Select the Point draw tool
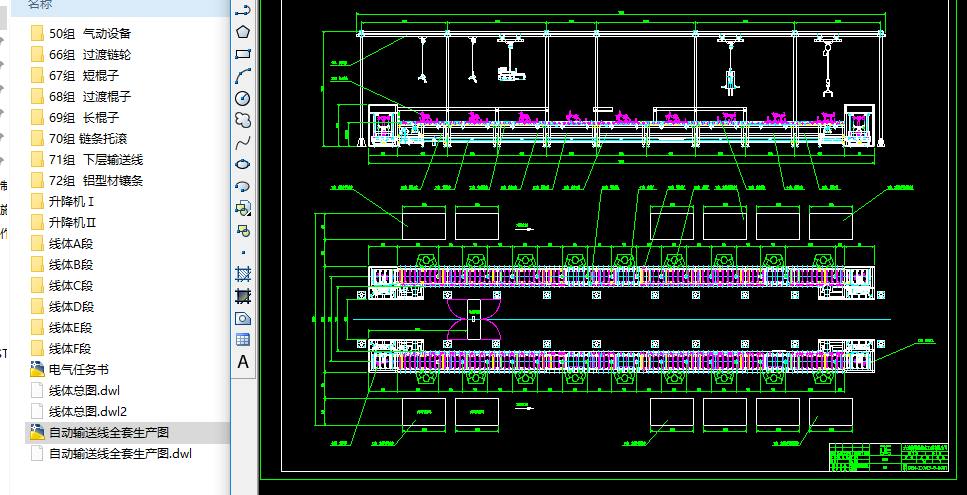The height and width of the screenshot is (495, 967). pyautogui.click(x=243, y=252)
